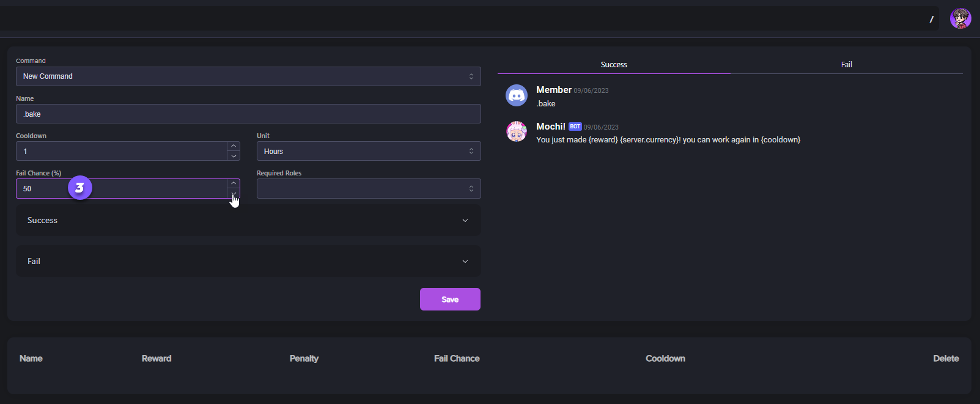Viewport: 980px width, 404px height.
Task: Click the Name field containing .bake
Action: coord(248,114)
